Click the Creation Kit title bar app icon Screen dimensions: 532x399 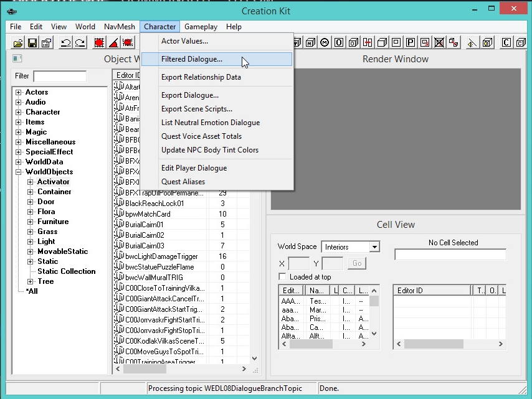point(12,12)
